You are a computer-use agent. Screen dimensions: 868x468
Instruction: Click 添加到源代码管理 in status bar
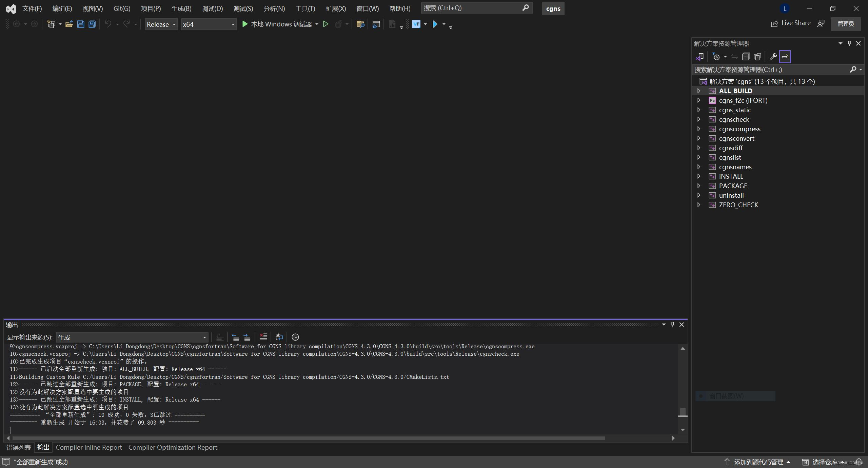[758, 462]
